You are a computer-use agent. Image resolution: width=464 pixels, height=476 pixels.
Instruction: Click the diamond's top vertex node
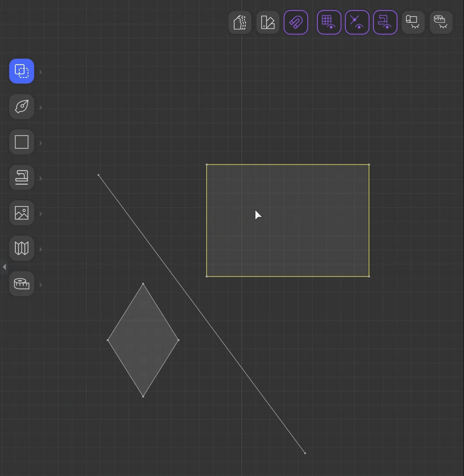click(x=143, y=284)
